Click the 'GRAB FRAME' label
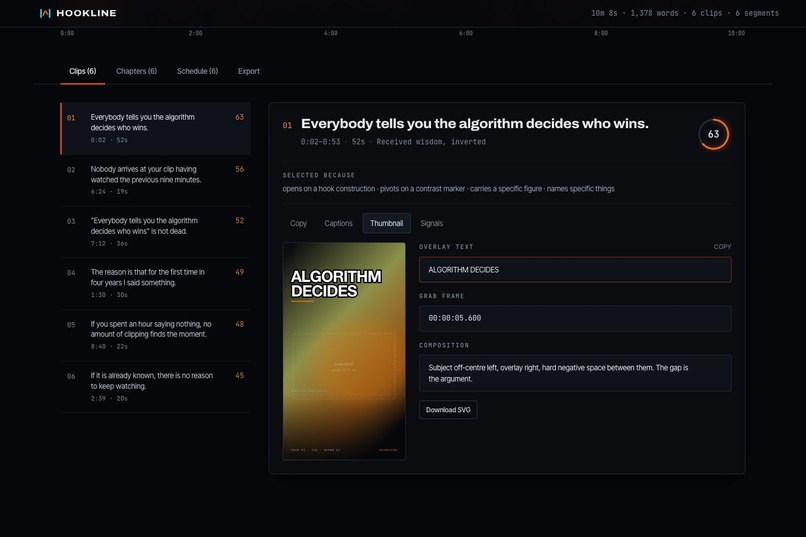This screenshot has height=537, width=806. 442,297
